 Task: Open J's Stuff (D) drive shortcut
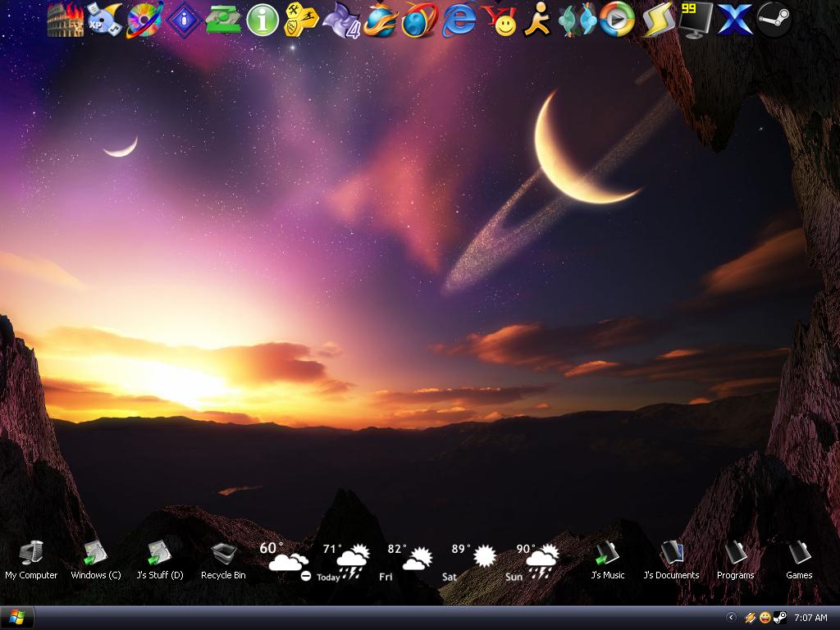(x=160, y=560)
